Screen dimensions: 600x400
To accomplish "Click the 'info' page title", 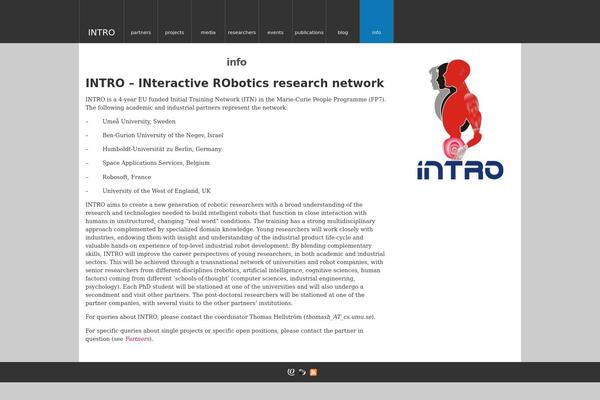I will (x=236, y=62).
